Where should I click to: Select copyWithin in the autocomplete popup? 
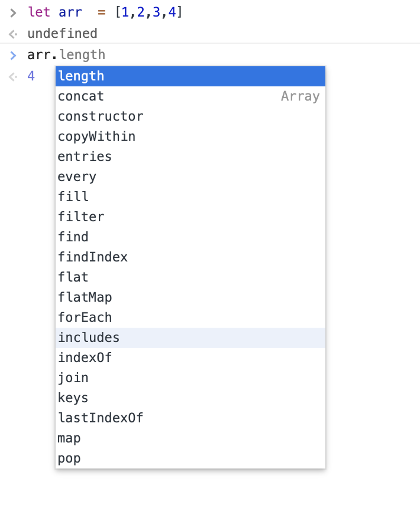coord(96,136)
